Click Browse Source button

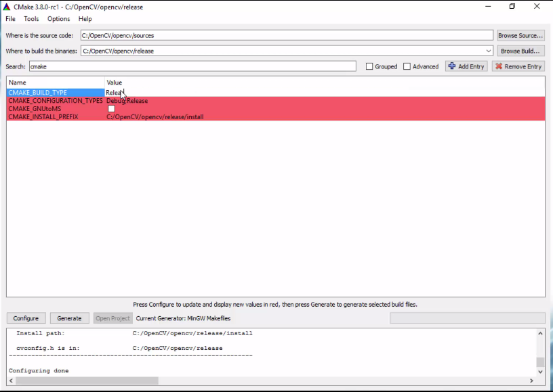click(520, 36)
